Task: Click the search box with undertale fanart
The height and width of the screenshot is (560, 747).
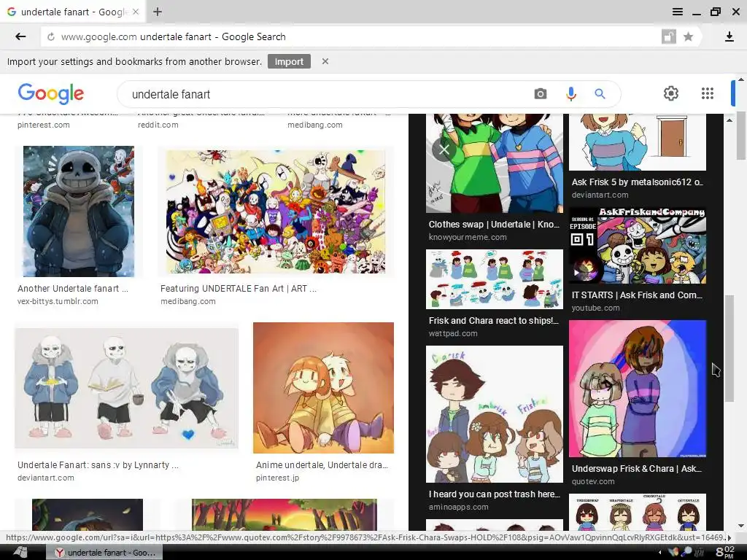Action: tap(329, 94)
